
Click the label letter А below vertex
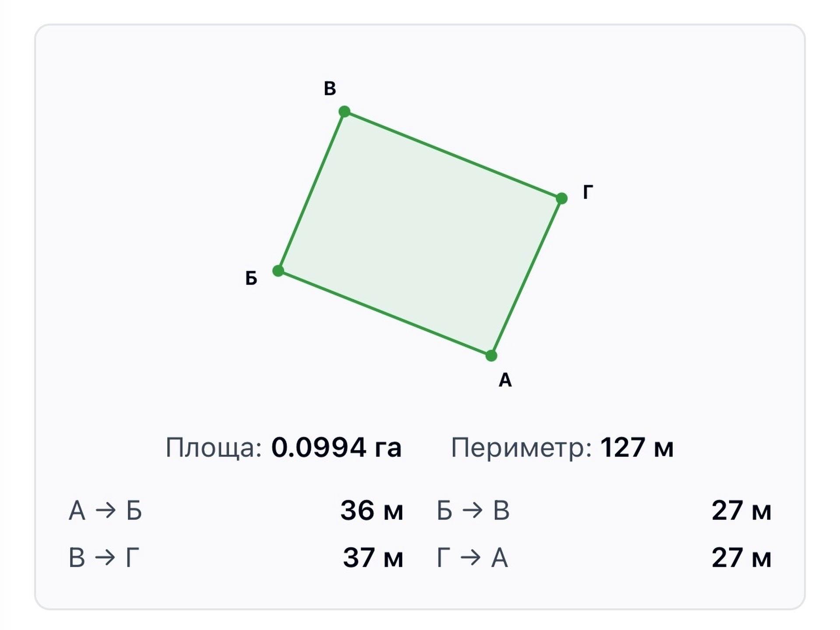[x=505, y=380]
